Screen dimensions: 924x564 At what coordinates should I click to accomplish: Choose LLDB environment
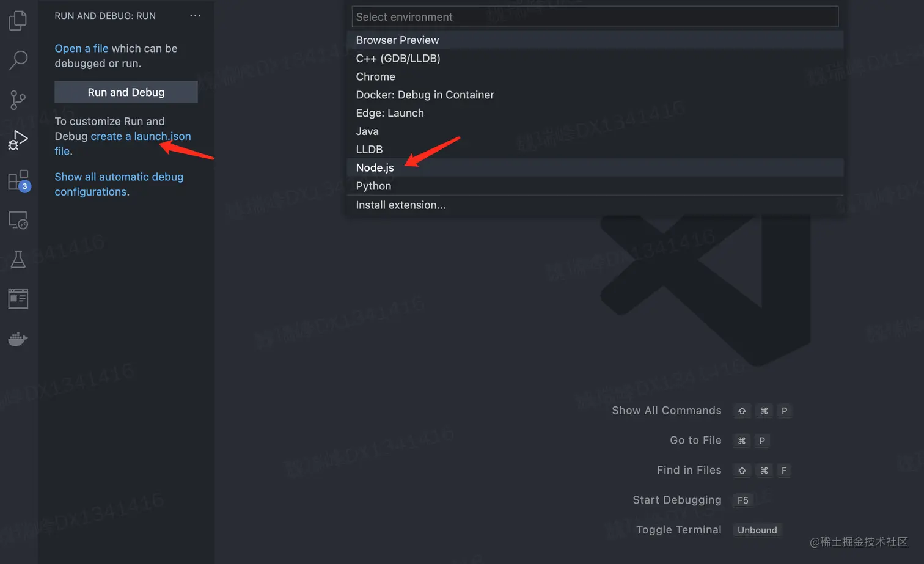click(x=595, y=150)
